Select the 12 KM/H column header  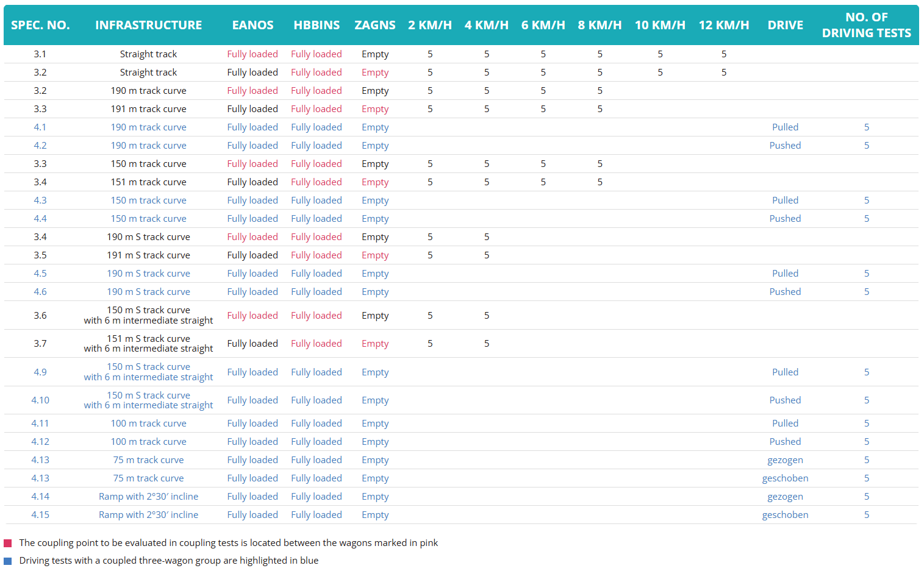click(x=724, y=25)
